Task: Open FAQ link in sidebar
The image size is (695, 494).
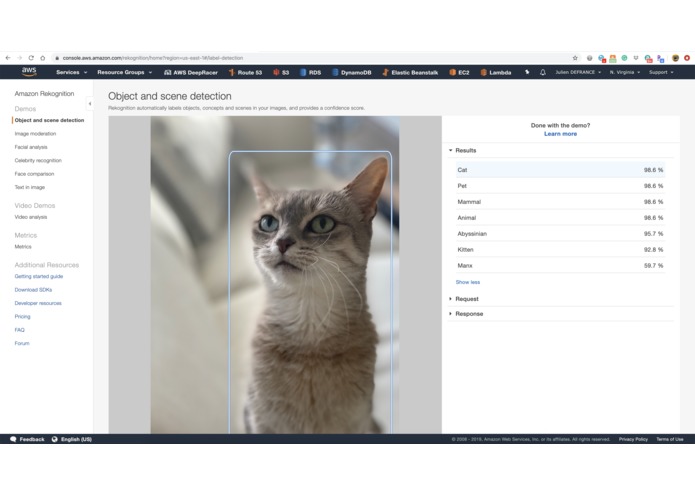Action: 20,330
